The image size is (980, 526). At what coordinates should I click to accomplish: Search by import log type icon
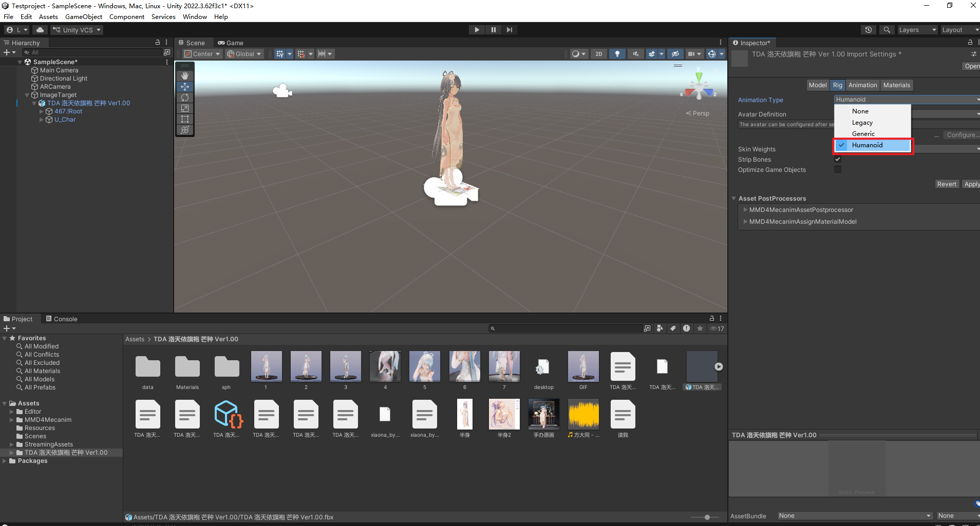tap(686, 328)
